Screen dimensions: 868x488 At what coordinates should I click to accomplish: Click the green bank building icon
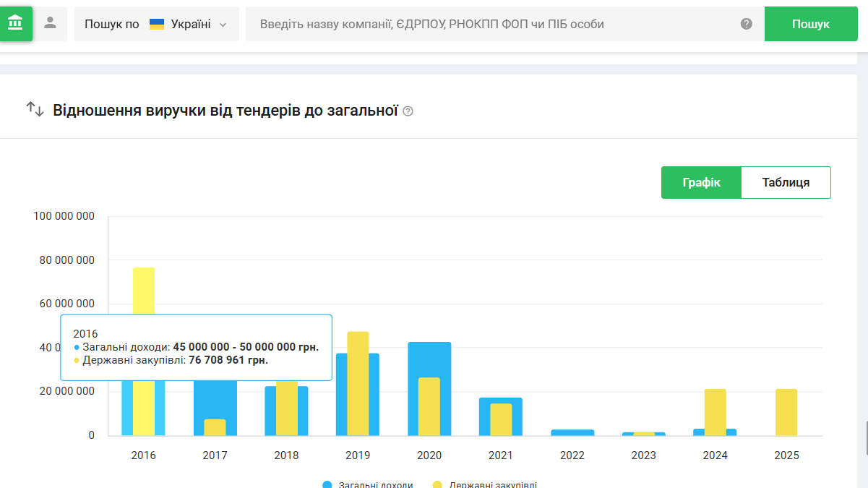point(15,23)
